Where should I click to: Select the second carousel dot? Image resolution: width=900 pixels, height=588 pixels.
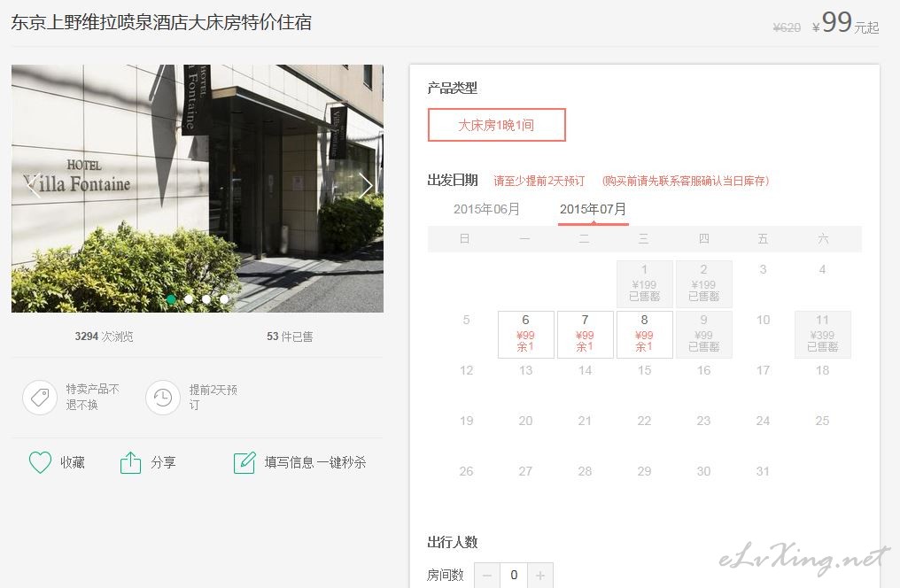189,299
